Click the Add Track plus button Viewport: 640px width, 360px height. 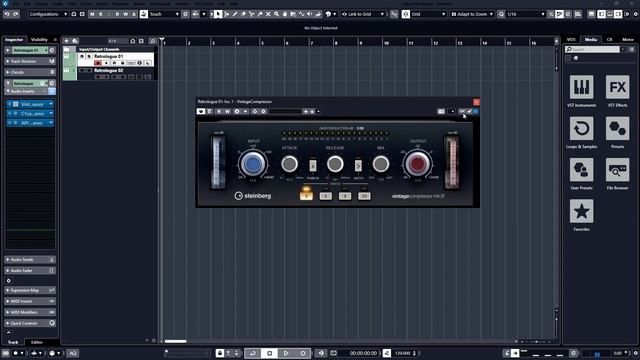click(x=66, y=41)
